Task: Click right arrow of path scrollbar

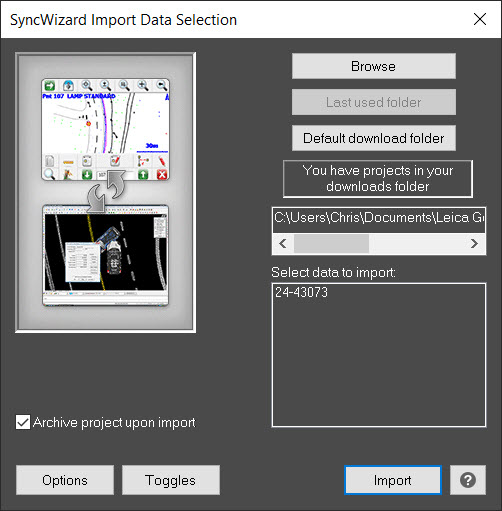Action: tap(474, 244)
